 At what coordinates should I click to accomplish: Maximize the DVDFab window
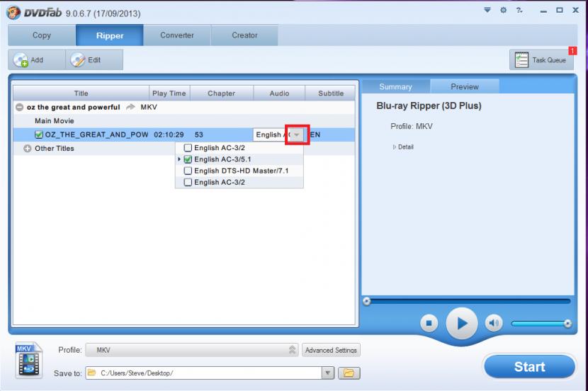pos(559,10)
